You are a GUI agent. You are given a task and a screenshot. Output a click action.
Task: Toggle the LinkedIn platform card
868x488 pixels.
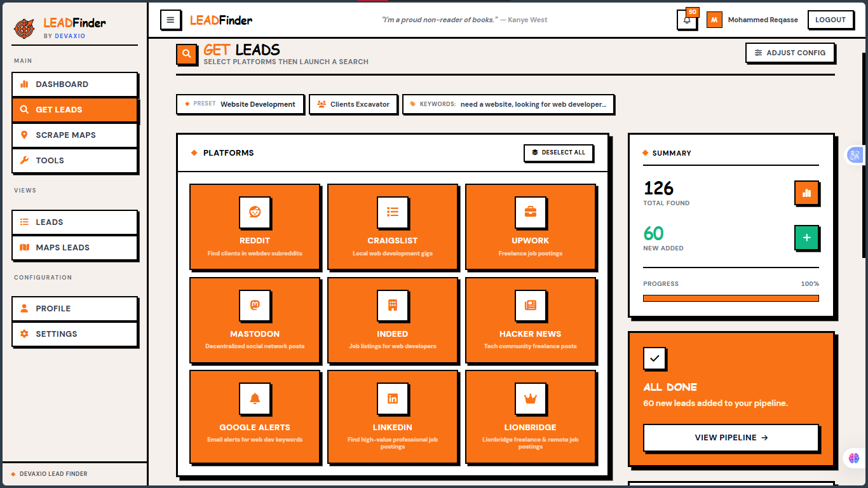click(x=393, y=416)
